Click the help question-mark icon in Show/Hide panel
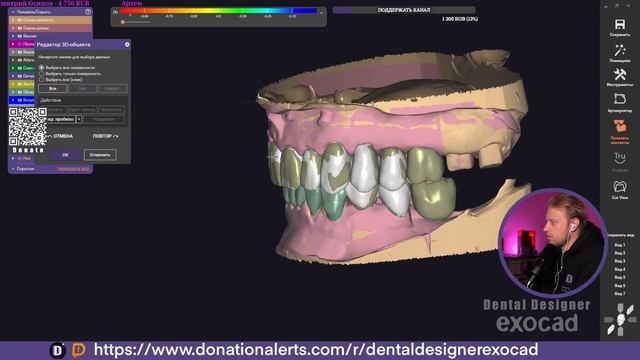This screenshot has width=640, height=360. [x=88, y=12]
